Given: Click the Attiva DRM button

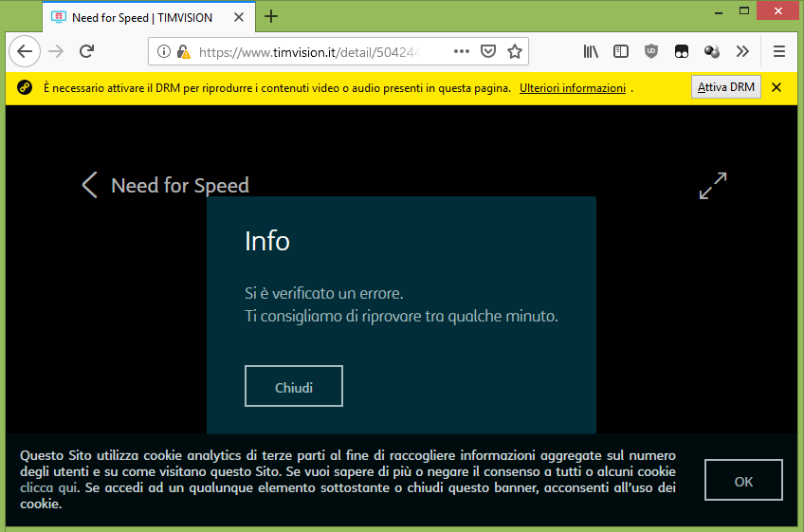Looking at the screenshot, I should point(726,87).
